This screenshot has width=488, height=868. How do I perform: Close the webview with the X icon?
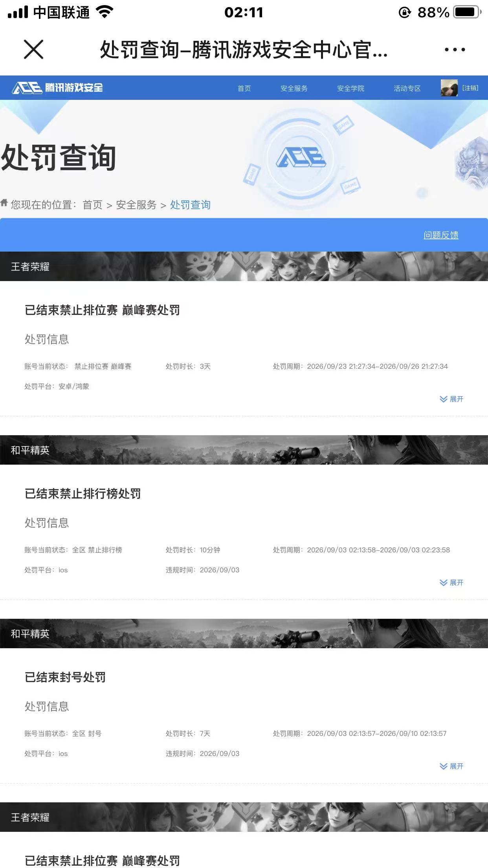coord(33,50)
